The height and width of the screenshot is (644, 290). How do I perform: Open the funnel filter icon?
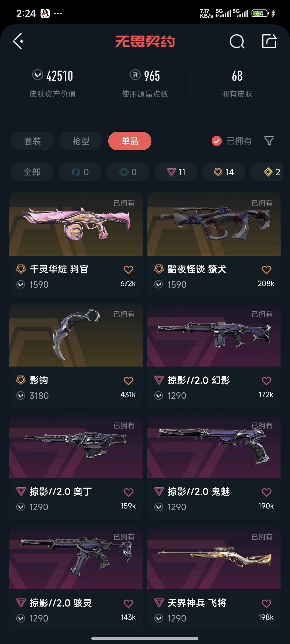tap(269, 141)
